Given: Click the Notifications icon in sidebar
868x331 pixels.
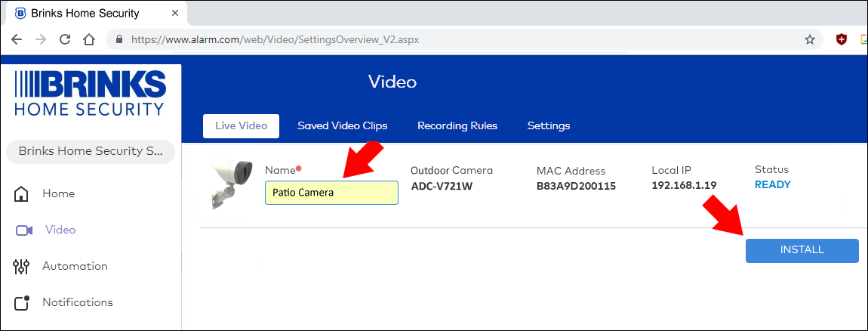Looking at the screenshot, I should click(x=22, y=303).
